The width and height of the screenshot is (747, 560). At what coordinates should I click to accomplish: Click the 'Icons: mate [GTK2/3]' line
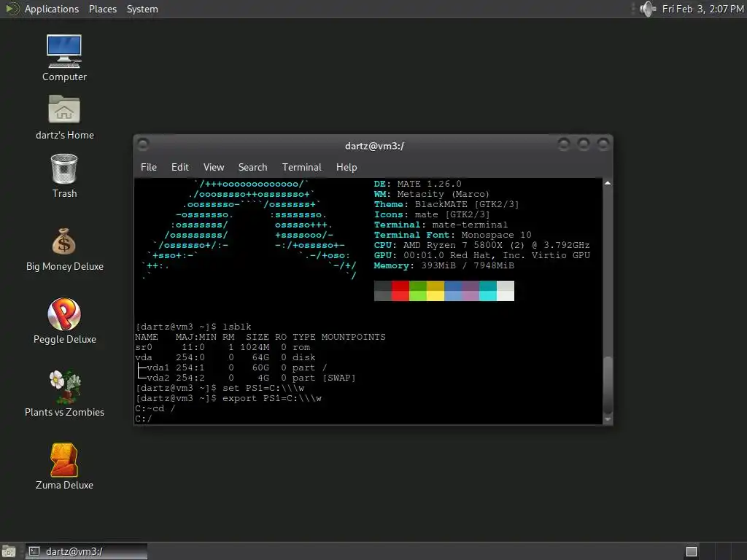(432, 214)
